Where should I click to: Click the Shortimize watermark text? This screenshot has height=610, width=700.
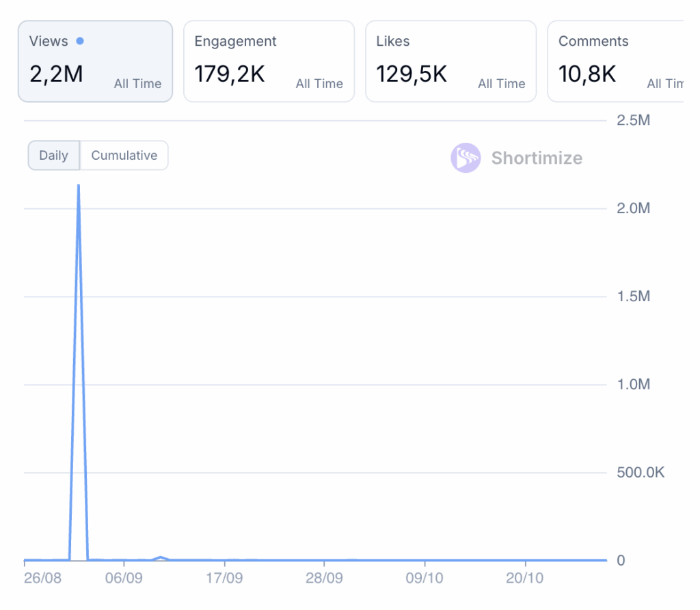point(537,158)
